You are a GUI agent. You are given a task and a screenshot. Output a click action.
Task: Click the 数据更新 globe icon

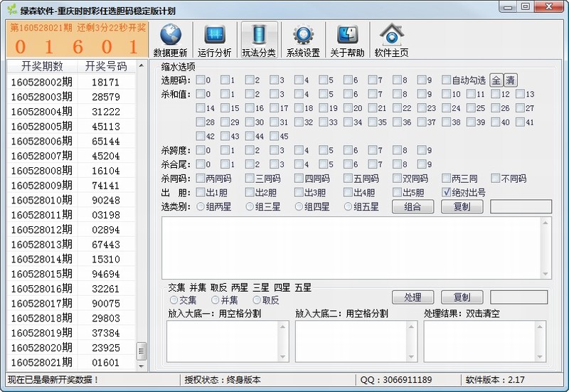pyautogui.click(x=170, y=35)
